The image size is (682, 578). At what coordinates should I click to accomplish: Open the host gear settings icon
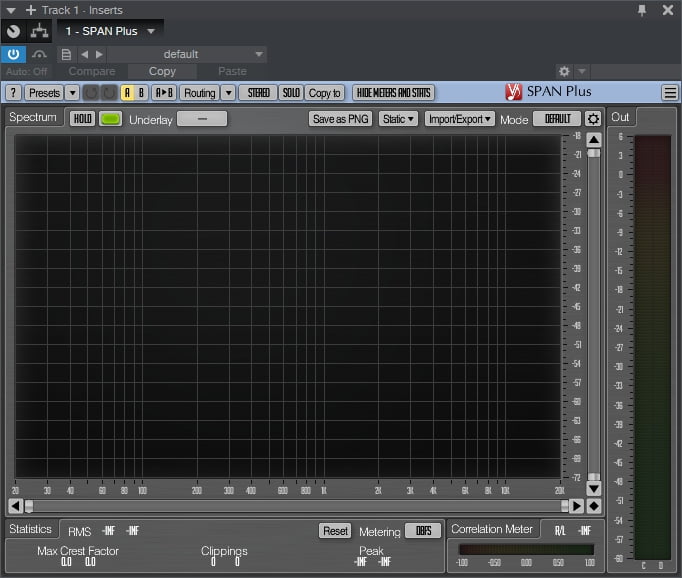tap(564, 71)
